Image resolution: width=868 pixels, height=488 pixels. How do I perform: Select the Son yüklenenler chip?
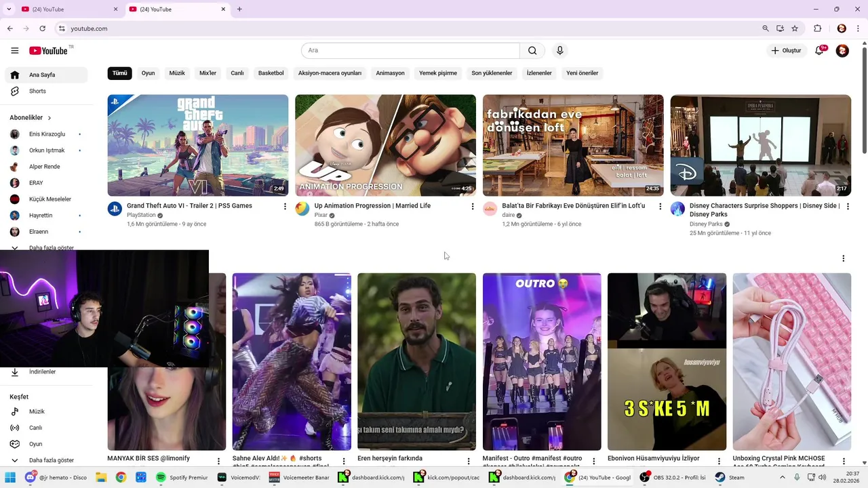[492, 73]
